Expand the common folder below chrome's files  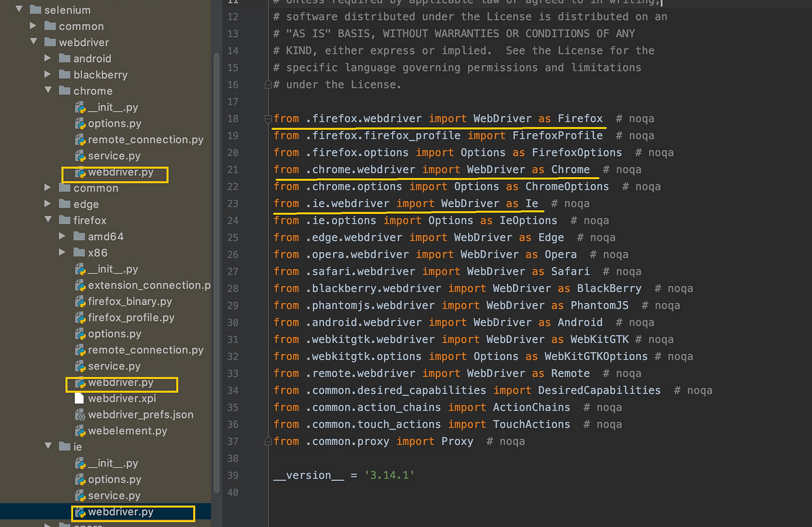pyautogui.click(x=48, y=187)
